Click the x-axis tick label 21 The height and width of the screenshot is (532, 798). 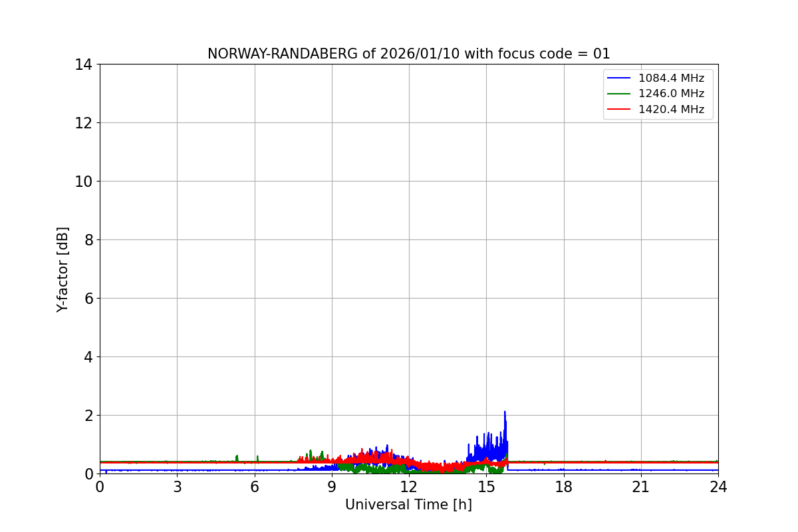pyautogui.click(x=641, y=487)
